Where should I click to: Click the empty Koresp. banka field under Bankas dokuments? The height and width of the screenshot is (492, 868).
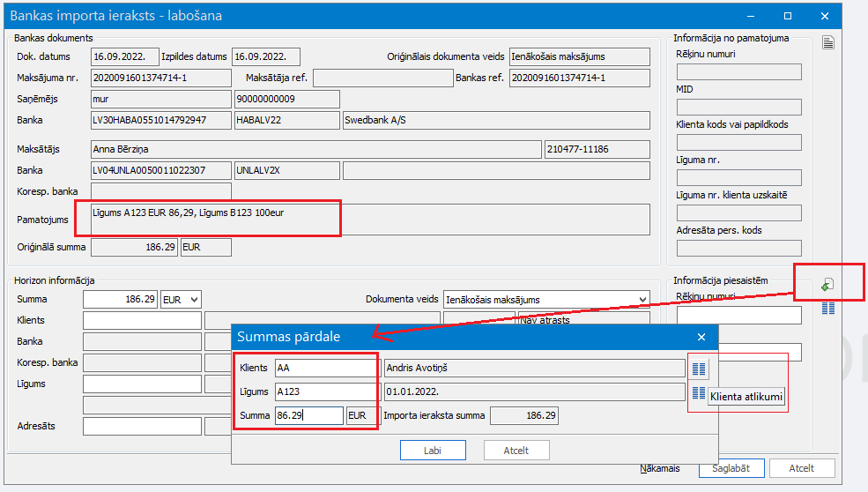[x=161, y=191]
